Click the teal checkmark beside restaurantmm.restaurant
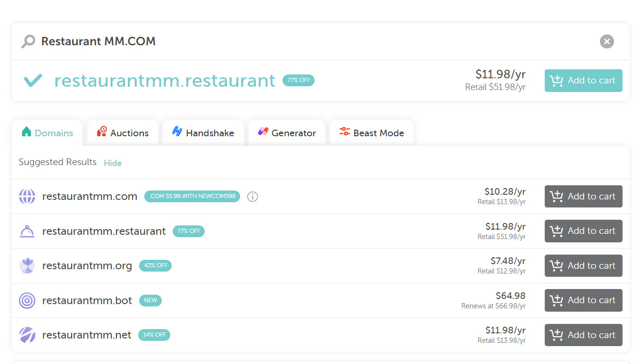The height and width of the screenshot is (364, 640). 33,81
